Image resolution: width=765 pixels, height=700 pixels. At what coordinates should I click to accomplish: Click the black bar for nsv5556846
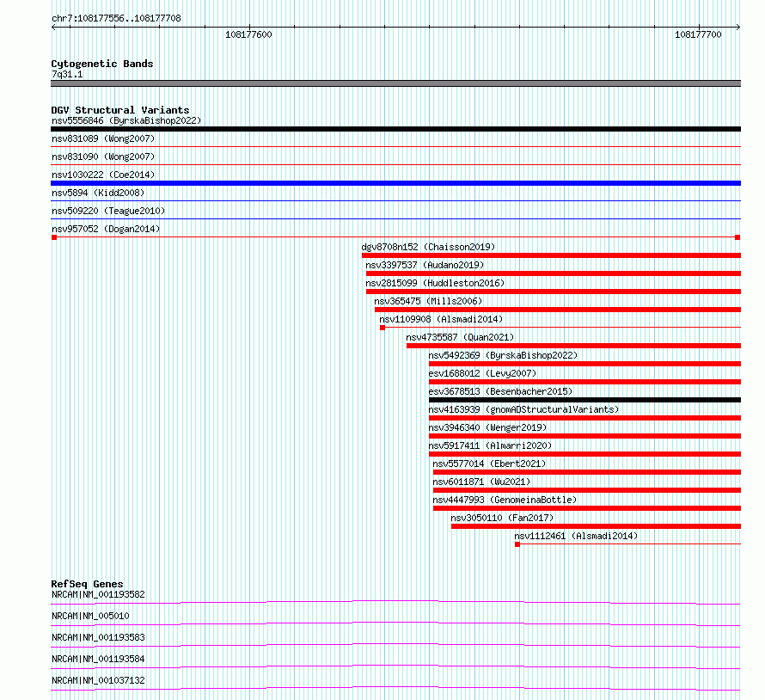pos(395,129)
